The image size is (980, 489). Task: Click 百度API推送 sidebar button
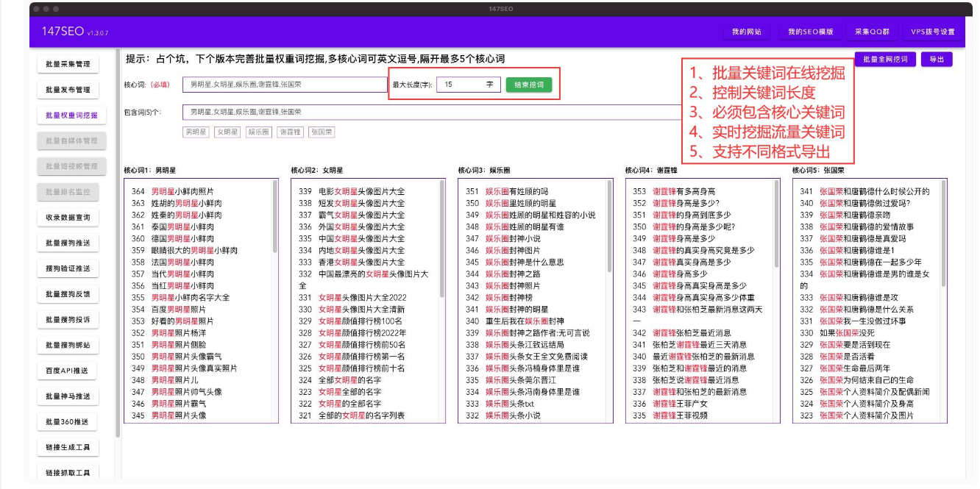click(68, 371)
